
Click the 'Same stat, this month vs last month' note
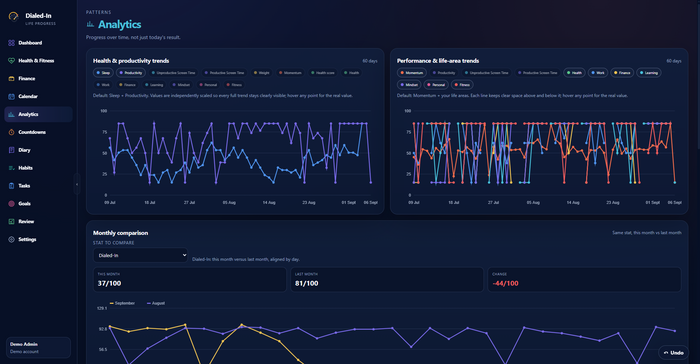(646, 233)
